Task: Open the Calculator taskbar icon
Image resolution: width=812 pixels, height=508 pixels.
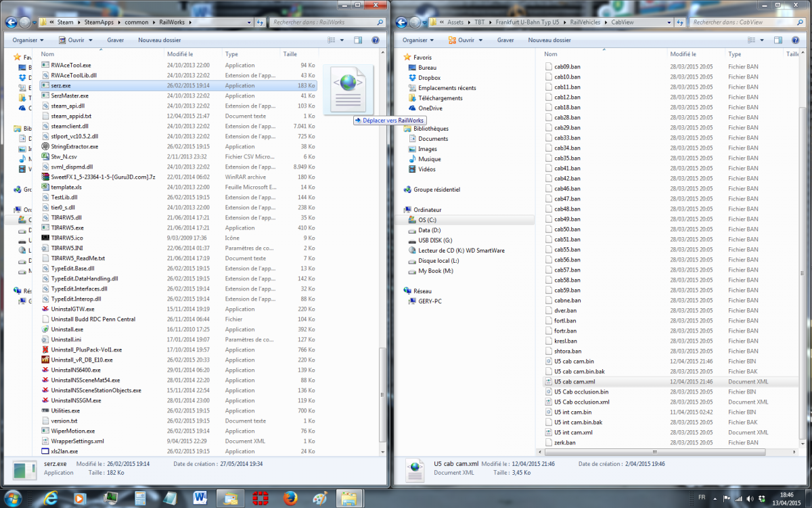Action: (141, 499)
